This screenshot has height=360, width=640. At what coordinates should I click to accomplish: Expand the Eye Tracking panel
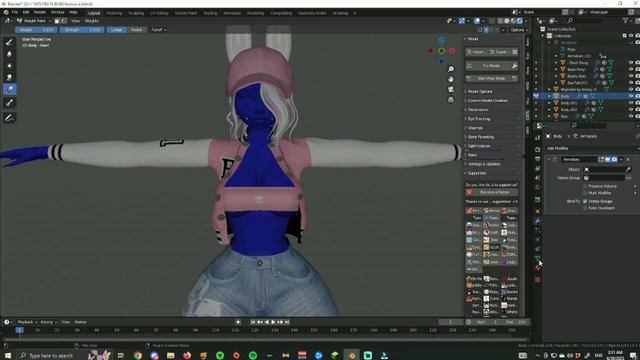click(492, 119)
